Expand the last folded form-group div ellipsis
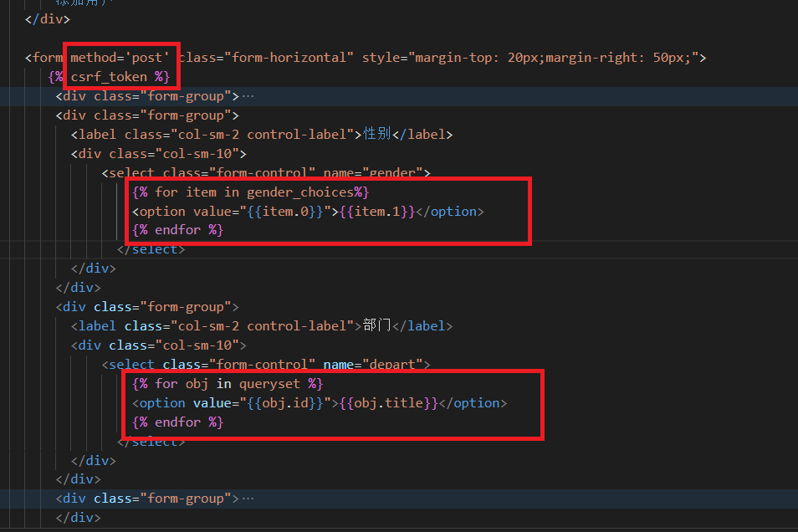This screenshot has width=798, height=532. point(248,499)
